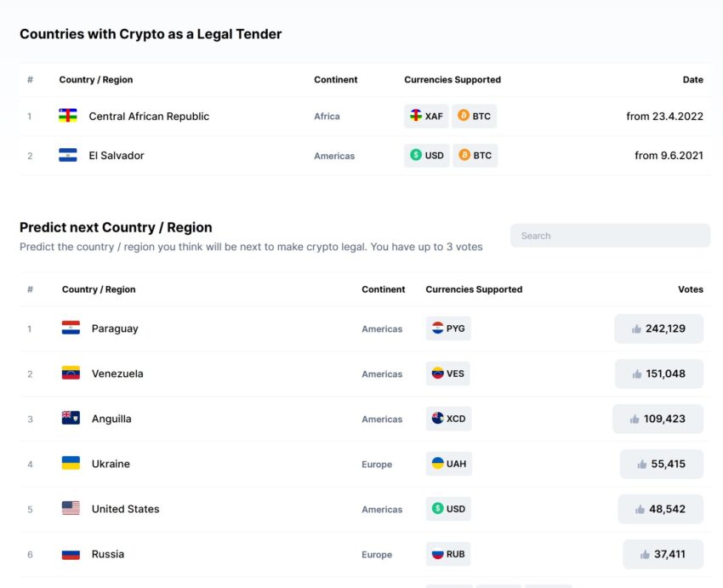723x588 pixels.
Task: Click the Paraguay flag icon
Action: (71, 328)
